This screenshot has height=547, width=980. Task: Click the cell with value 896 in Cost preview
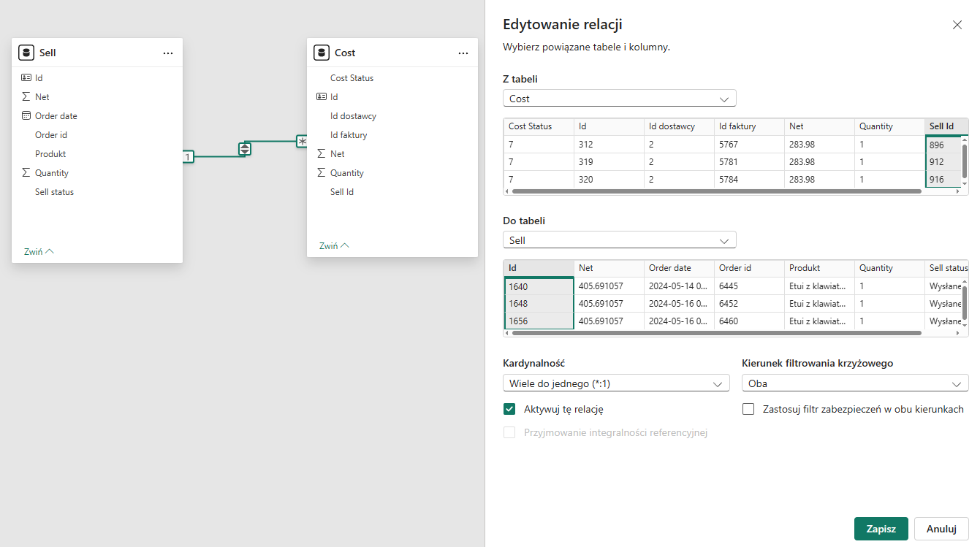pyautogui.click(x=943, y=145)
